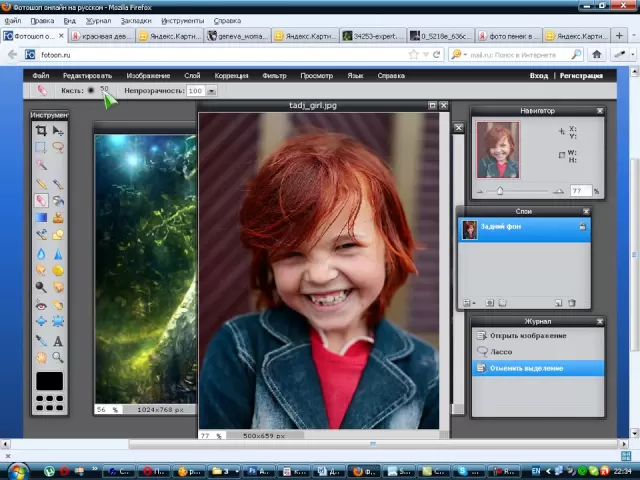Viewport: 640px width, 480px height.
Task: Click the Navigator zoom percentage field
Action: [579, 190]
